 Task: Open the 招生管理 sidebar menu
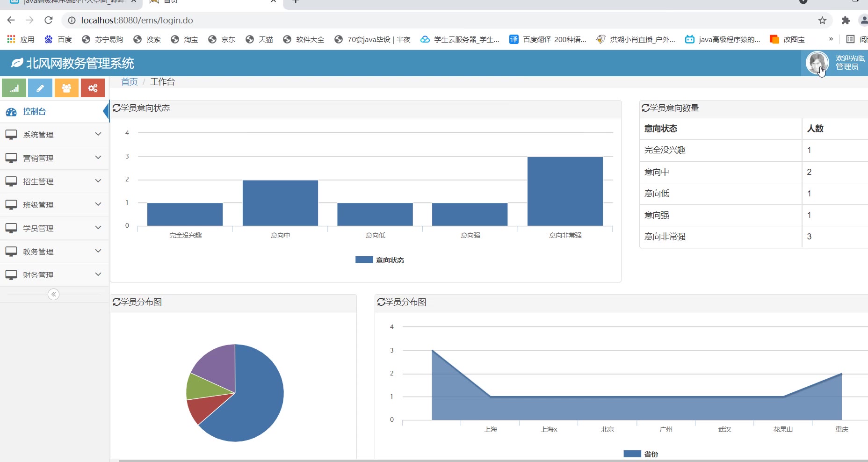point(54,181)
